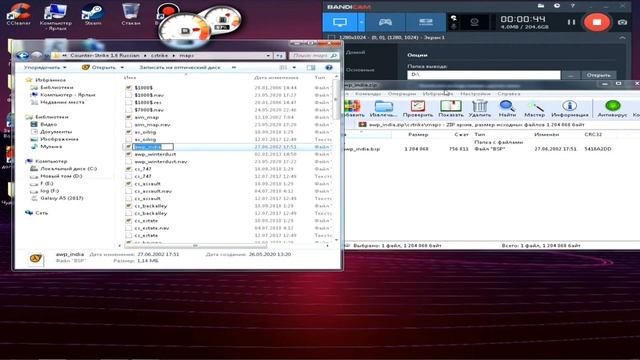Select Новый том (D:) in Explorer sidebar
This screenshot has width=640, height=360.
click(56, 176)
